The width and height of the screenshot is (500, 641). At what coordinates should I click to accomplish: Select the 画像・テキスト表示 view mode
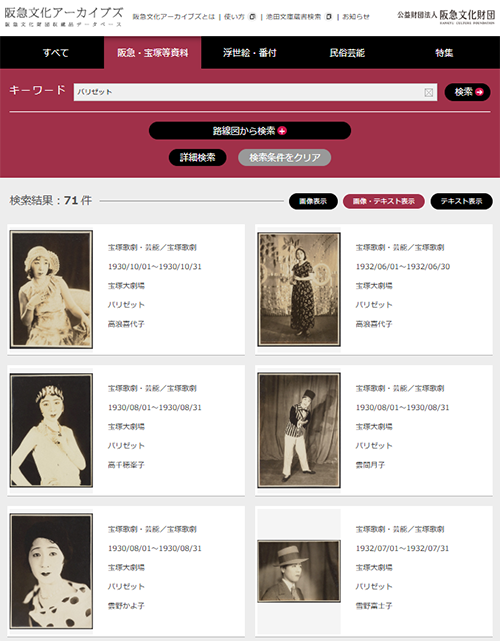(x=383, y=201)
